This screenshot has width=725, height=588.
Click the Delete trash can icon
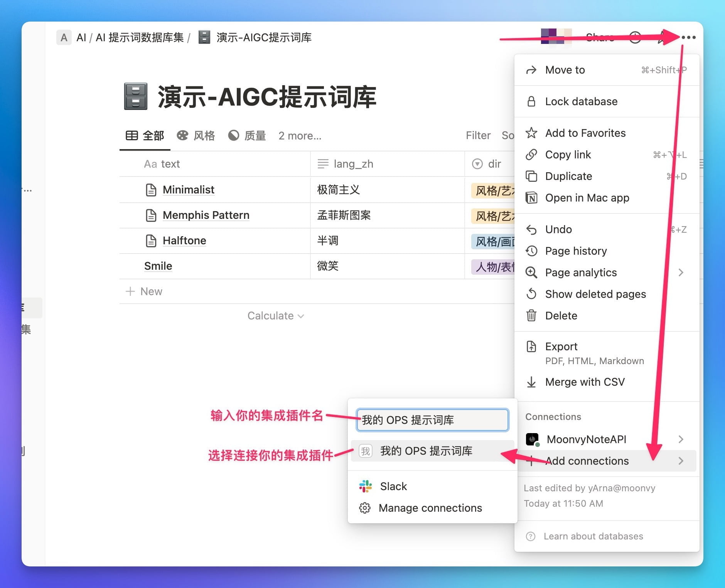click(x=531, y=316)
